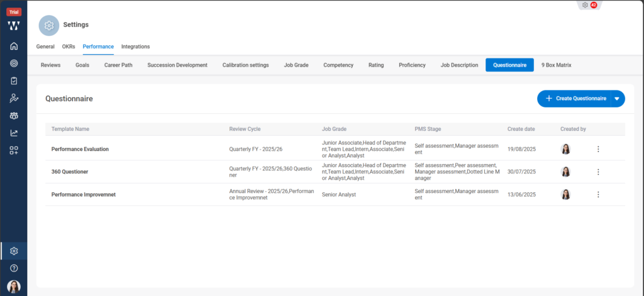Open the Proficiency sub-tab
This screenshot has width=644, height=296.
click(412, 65)
